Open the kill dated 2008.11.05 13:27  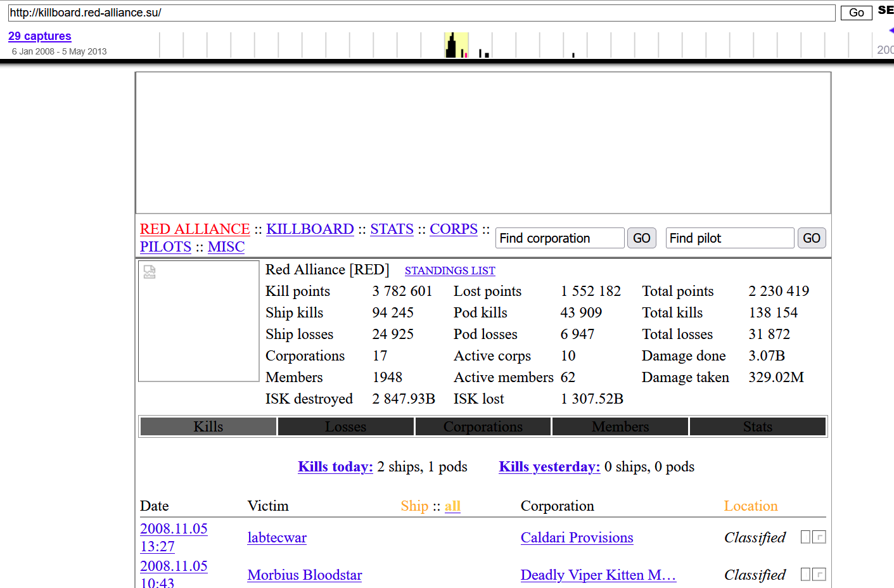(174, 537)
